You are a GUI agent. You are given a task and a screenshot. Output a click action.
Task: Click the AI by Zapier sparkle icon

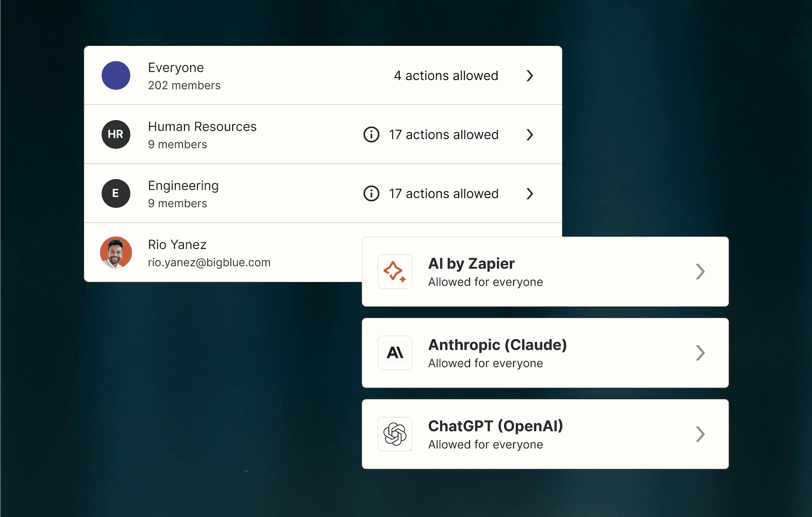[x=395, y=272]
